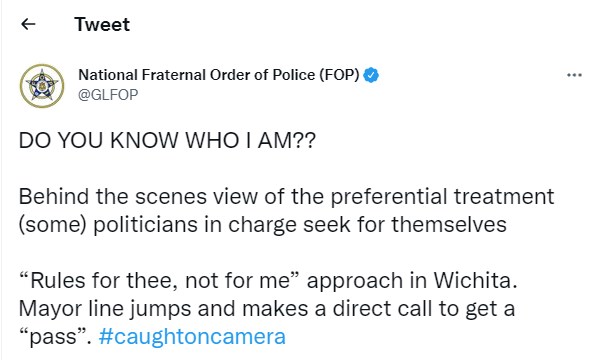Click the words 'preferential treatment'
This screenshot has height=360, width=600.
click(x=442, y=197)
